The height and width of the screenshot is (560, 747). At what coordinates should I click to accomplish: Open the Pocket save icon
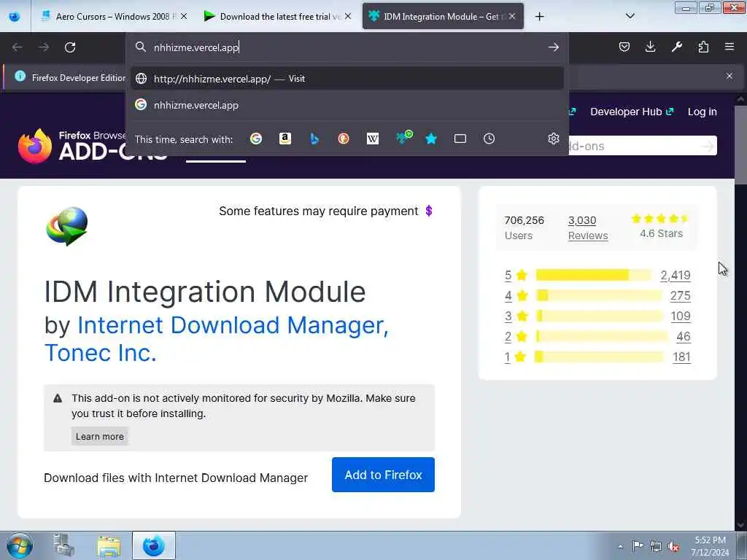click(x=624, y=47)
